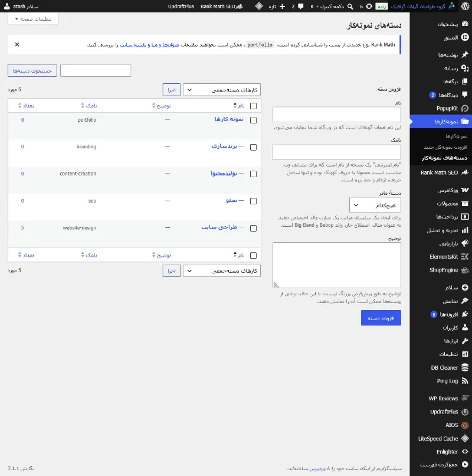
Task: Click the search categories button
Action: click(x=32, y=71)
